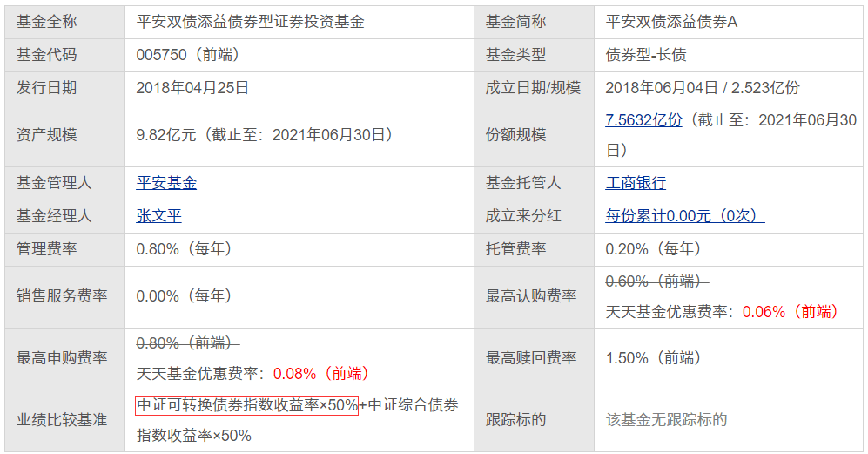Viewport: 868px width, 454px height.
Task: Open the 平安基金 fund manager link
Action: coord(166,183)
